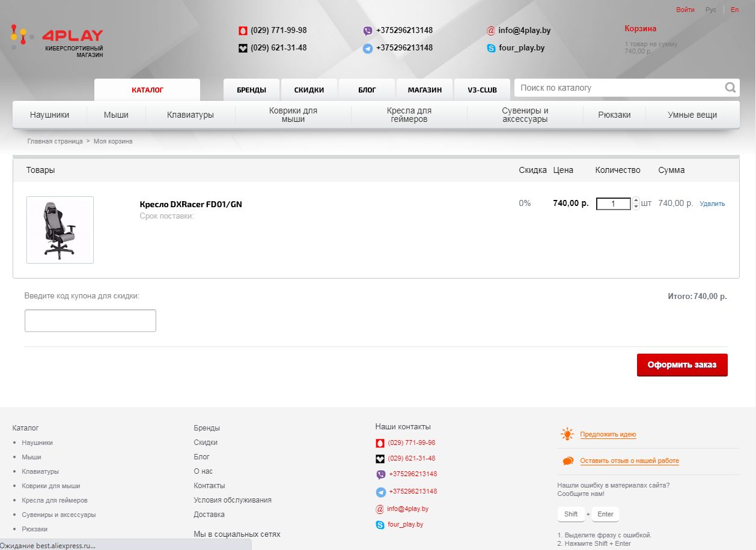Go to Главная страница breadcrumb

coord(55,141)
